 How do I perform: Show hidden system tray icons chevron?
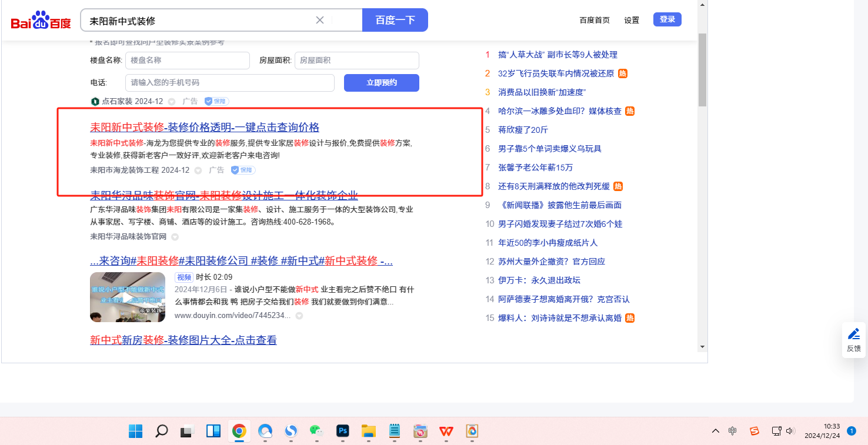[715, 431]
